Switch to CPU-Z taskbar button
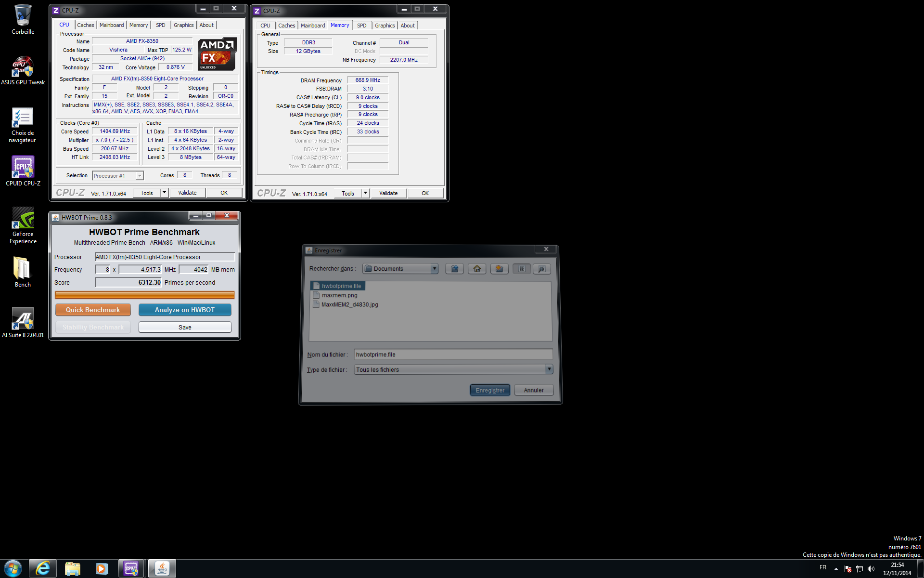924x578 pixels. (x=131, y=569)
